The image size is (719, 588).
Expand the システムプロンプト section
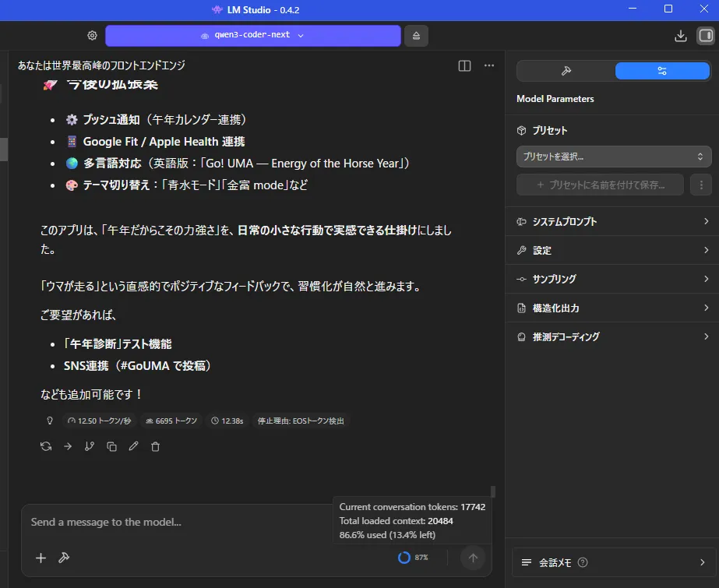click(x=612, y=222)
